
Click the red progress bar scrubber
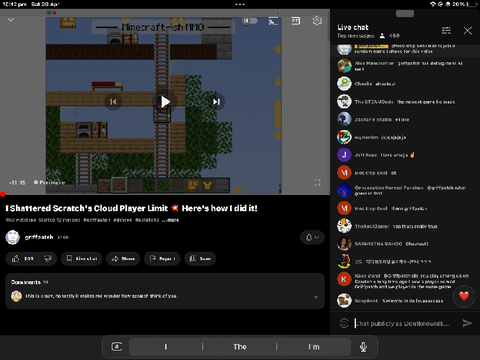pyautogui.click(x=2, y=194)
